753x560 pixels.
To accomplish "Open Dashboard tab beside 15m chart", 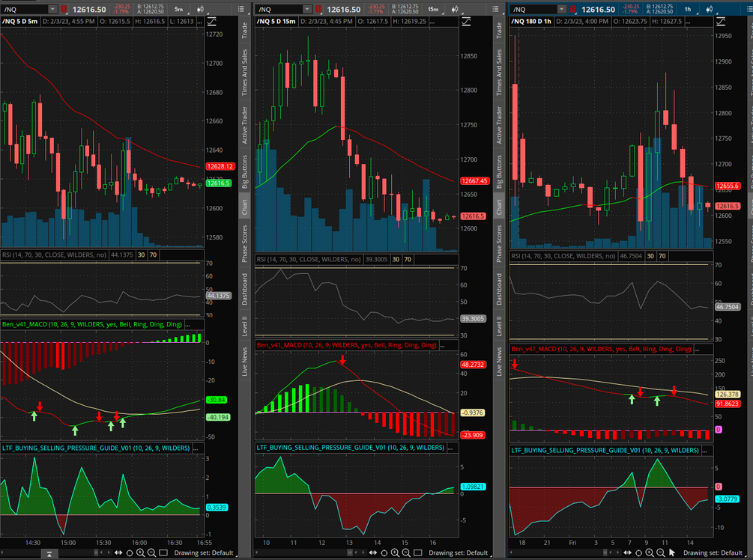I will point(499,289).
